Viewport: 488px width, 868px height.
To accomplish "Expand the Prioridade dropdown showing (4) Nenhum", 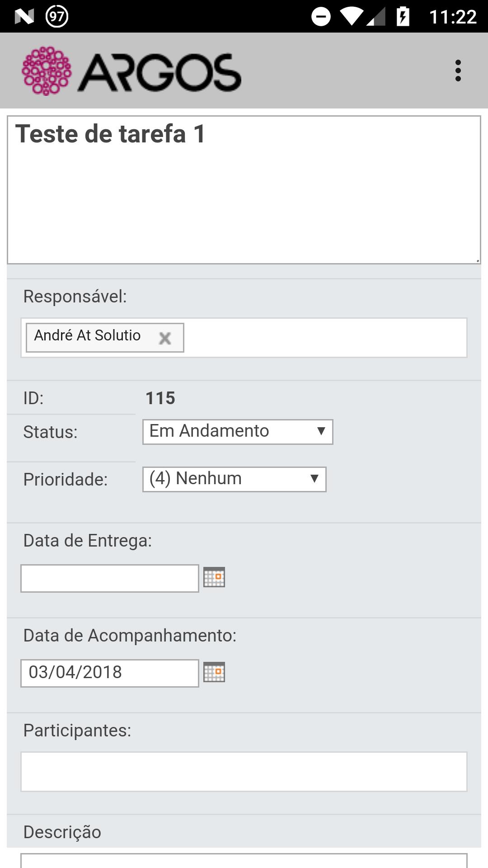I will (x=234, y=479).
